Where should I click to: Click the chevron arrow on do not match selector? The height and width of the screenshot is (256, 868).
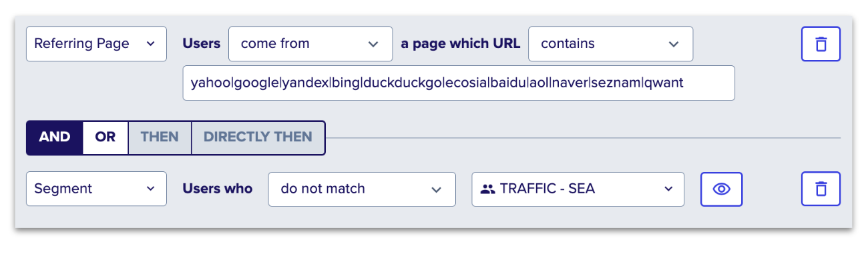tap(436, 189)
